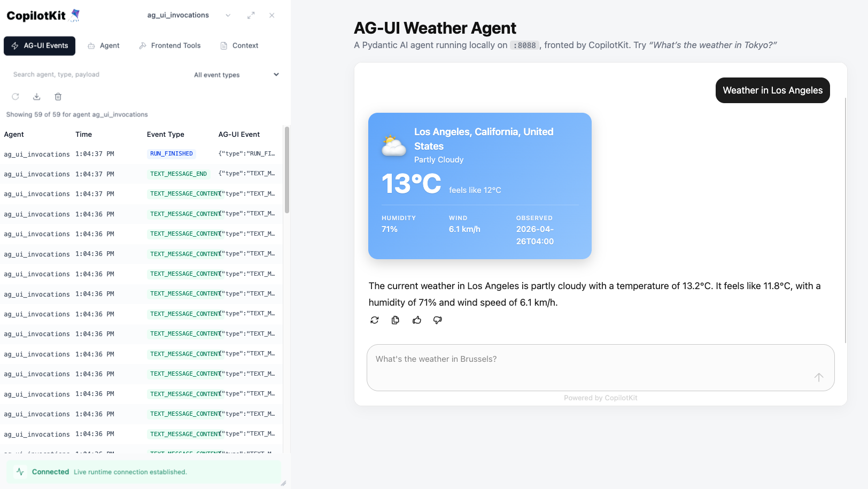Select the AG-UI Events tab
The width and height of the screenshot is (868, 489).
tap(40, 46)
